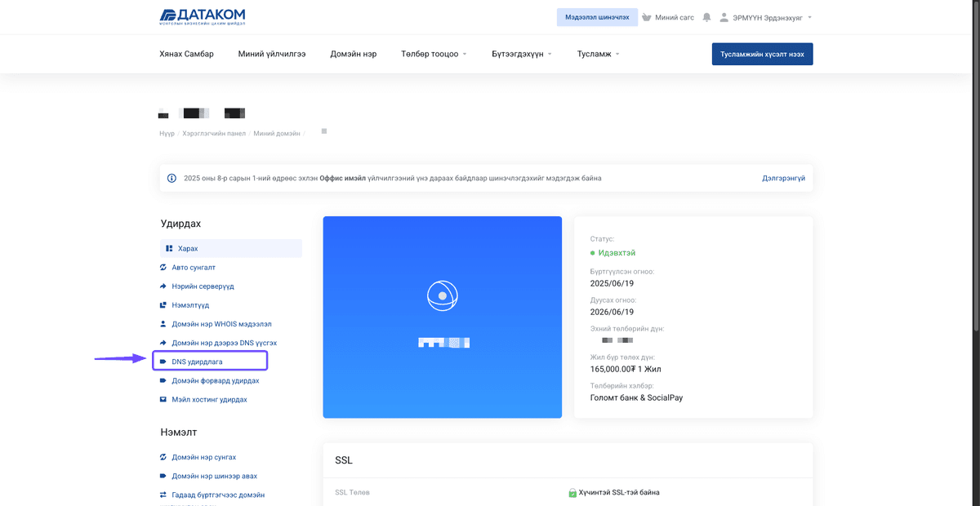
Task: Open Мэйл хостинг удирдах link
Action: point(209,400)
